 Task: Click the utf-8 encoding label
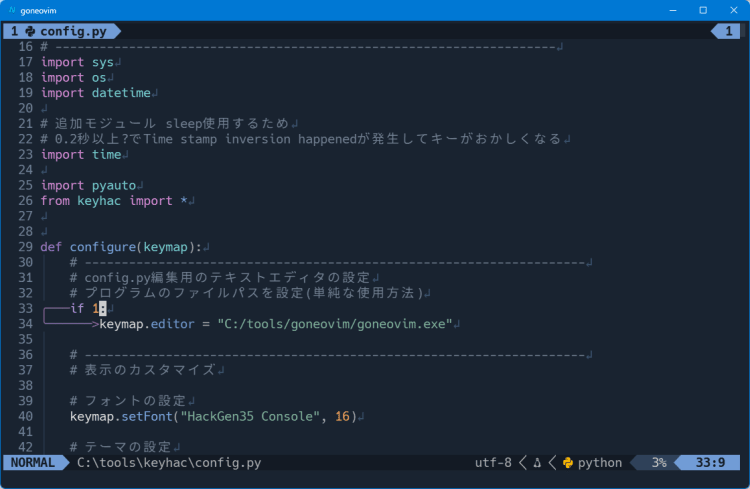coord(493,463)
